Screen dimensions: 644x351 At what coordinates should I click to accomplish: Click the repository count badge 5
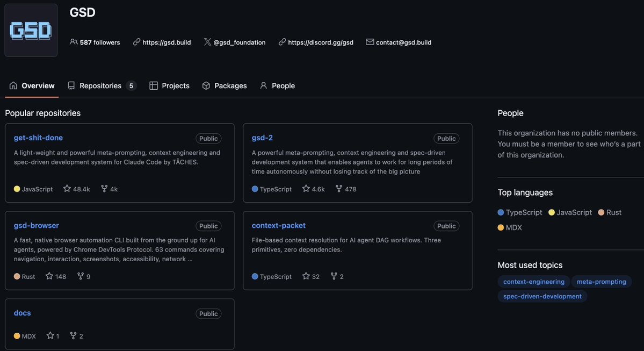(131, 86)
